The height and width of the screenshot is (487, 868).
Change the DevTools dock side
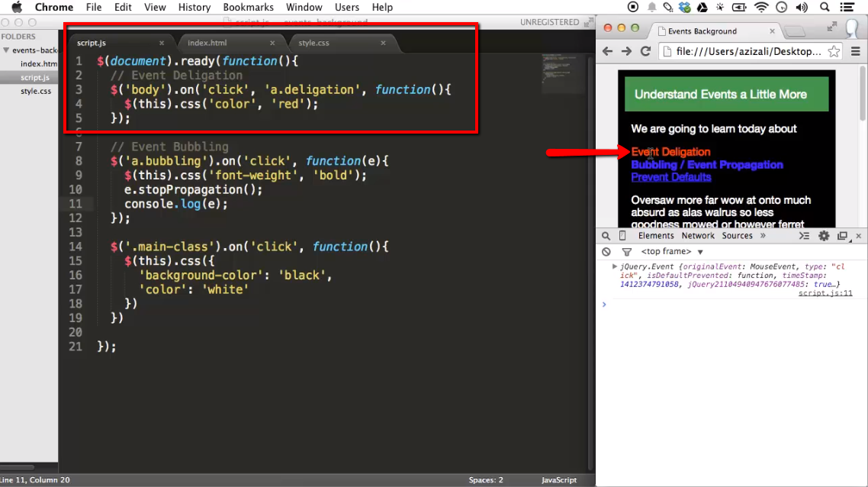coord(842,236)
